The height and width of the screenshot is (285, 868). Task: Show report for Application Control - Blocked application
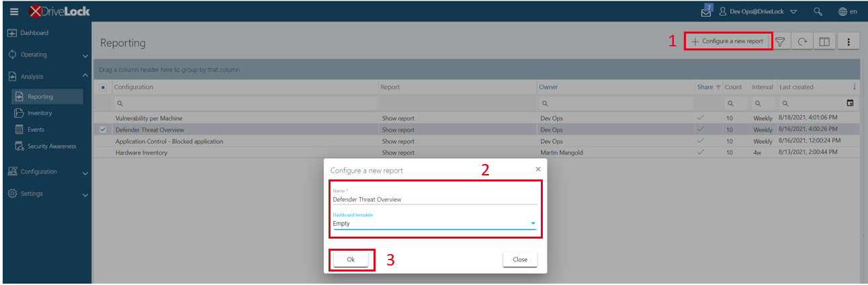click(398, 141)
